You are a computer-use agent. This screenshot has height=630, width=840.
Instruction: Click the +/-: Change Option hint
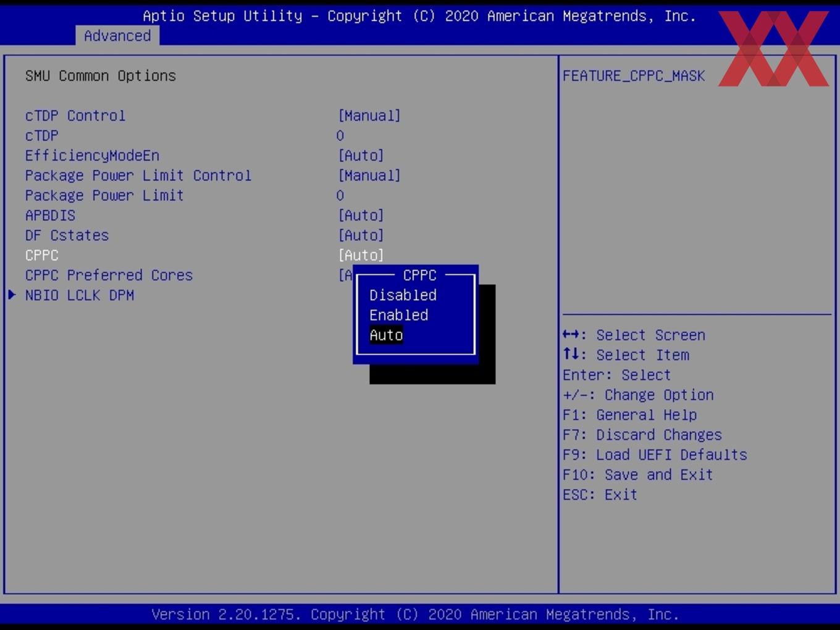click(x=638, y=395)
